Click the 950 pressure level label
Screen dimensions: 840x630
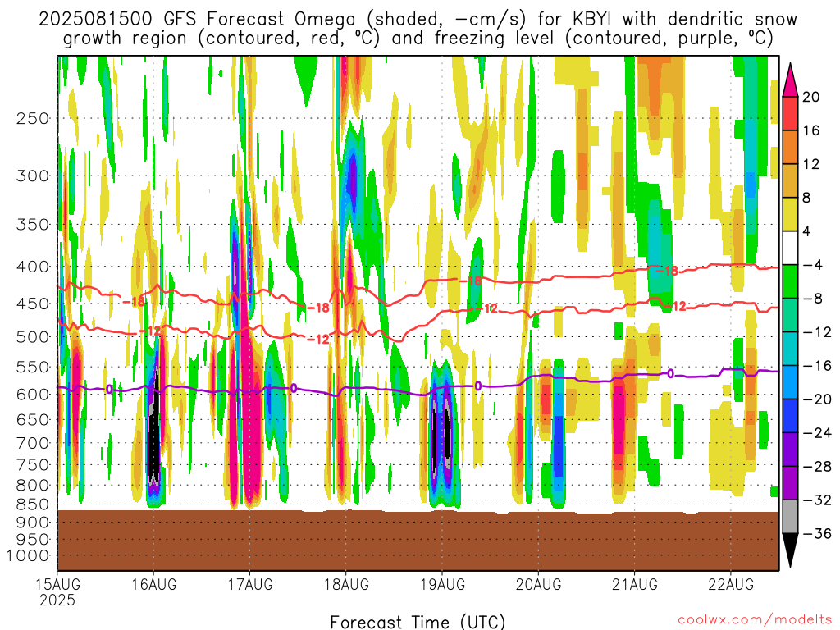33,540
